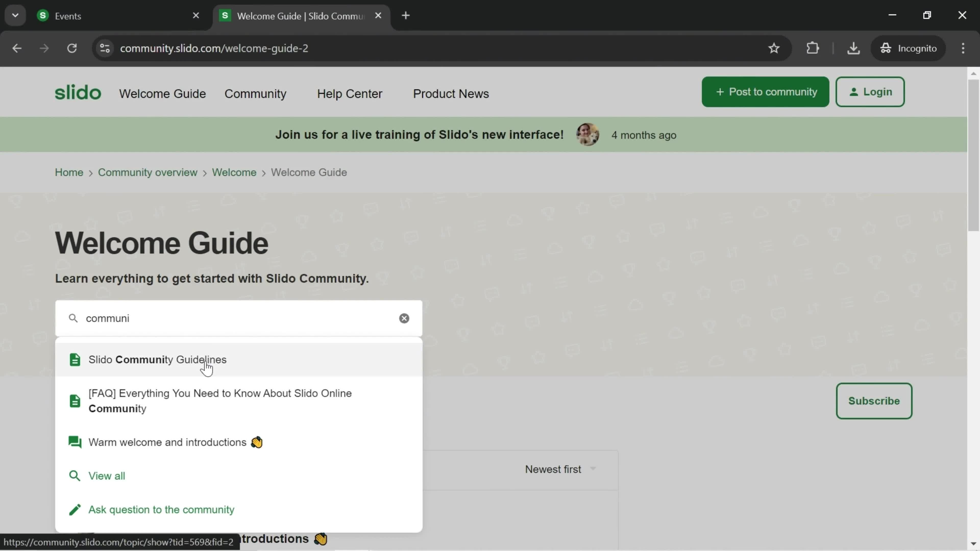Go back to previous page
The image size is (980, 551).
pos(17,48)
